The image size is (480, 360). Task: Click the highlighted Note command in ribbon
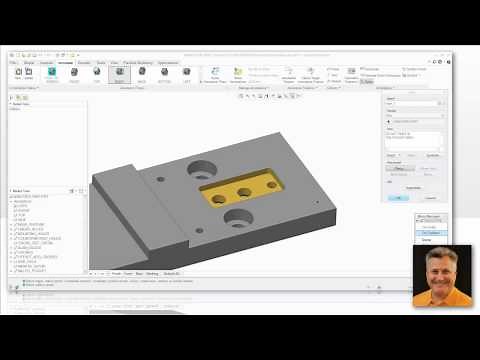coord(367,82)
